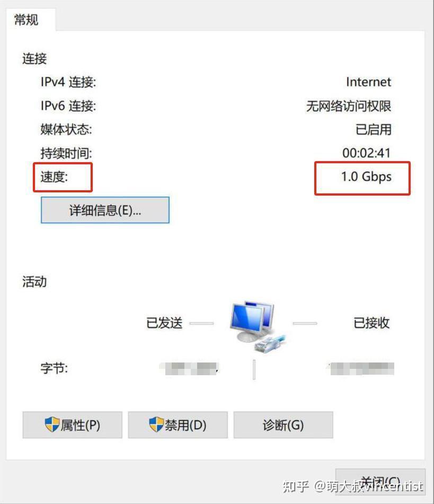This screenshot has height=504, width=434.
Task: Click the 禁用(D) disable button
Action: (x=178, y=425)
